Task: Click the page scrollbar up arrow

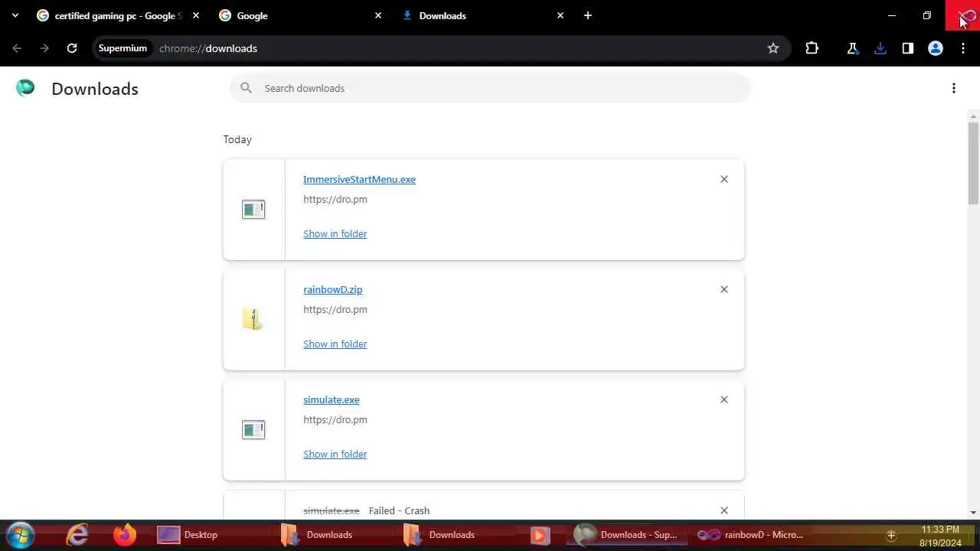Action: point(974,117)
